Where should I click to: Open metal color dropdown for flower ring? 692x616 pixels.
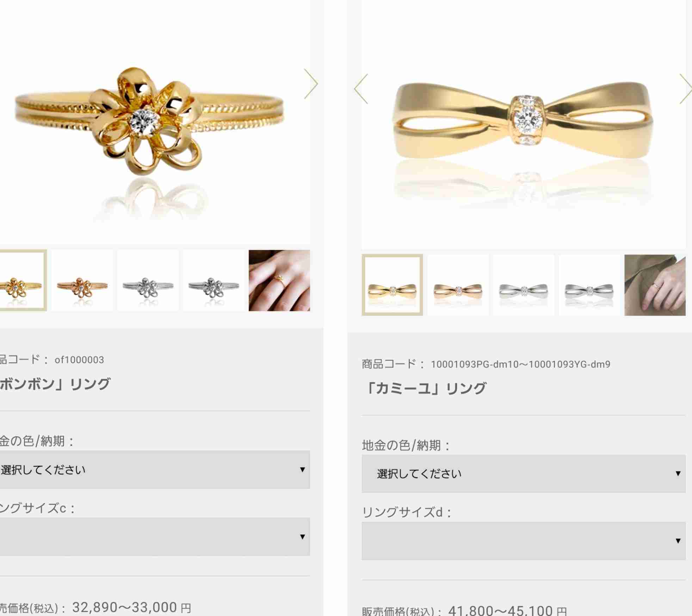coord(154,469)
